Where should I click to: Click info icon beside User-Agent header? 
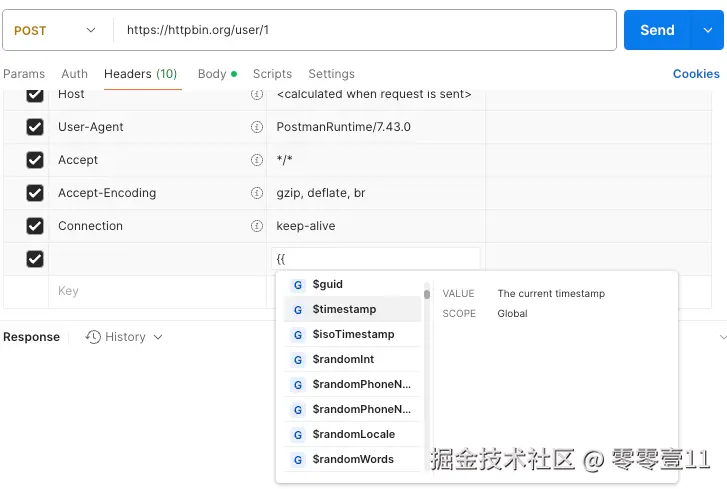[257, 127]
